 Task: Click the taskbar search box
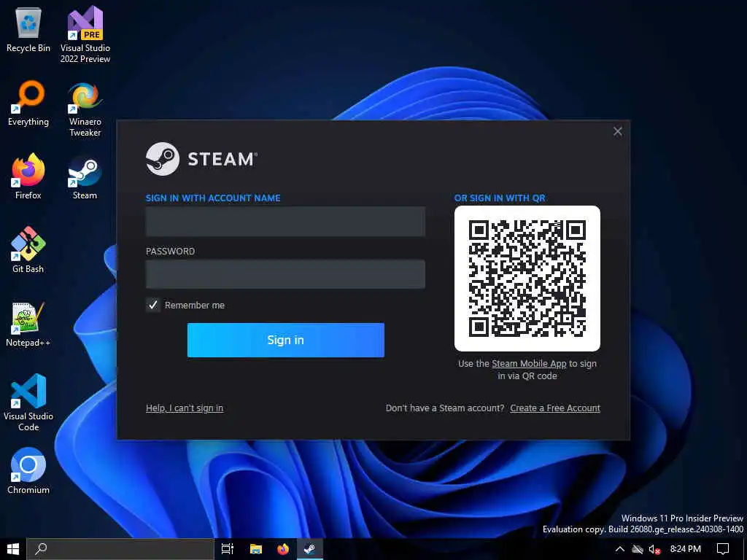[120, 549]
